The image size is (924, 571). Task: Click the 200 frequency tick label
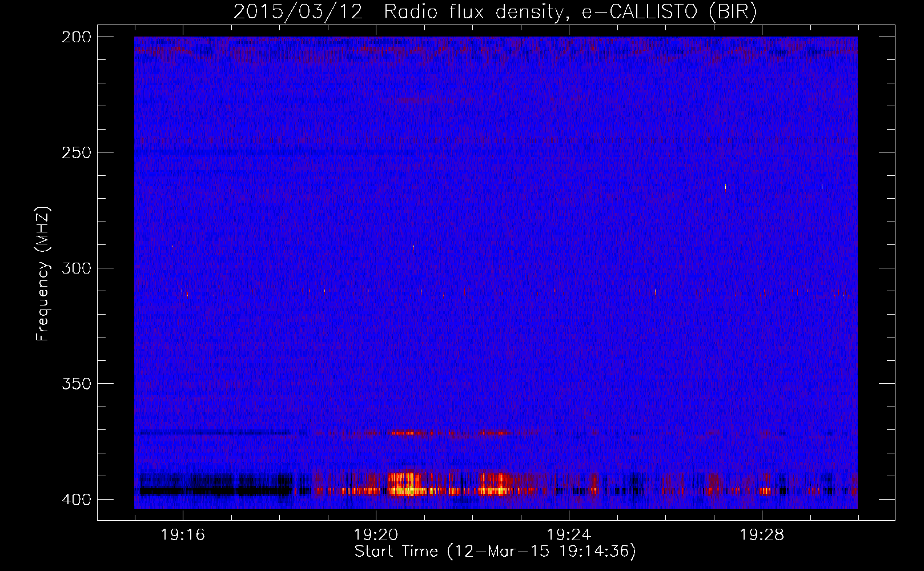click(x=77, y=37)
